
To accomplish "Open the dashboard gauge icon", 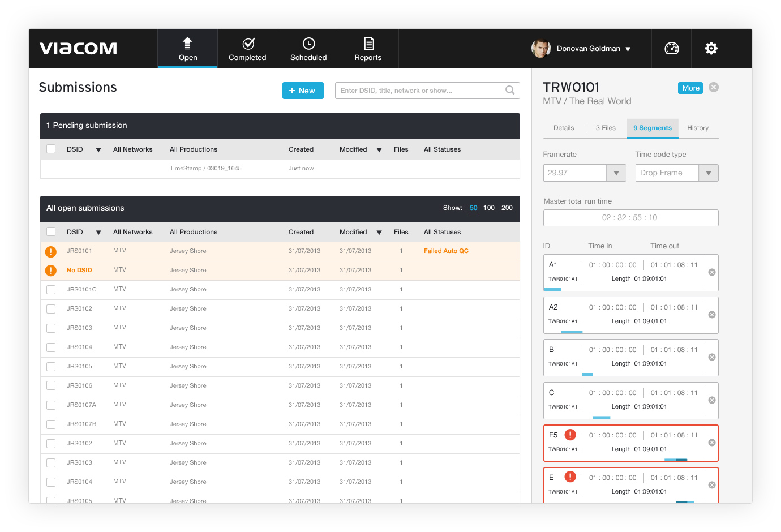I will [x=672, y=48].
